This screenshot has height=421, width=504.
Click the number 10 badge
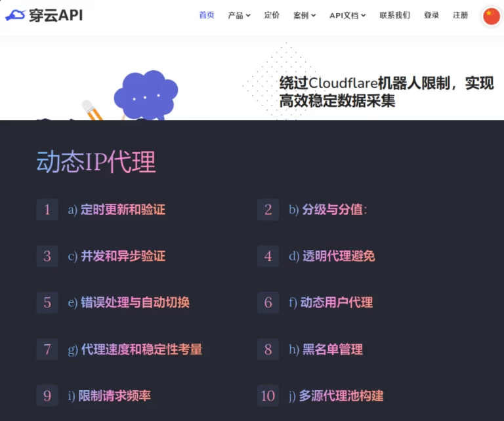[268, 395]
